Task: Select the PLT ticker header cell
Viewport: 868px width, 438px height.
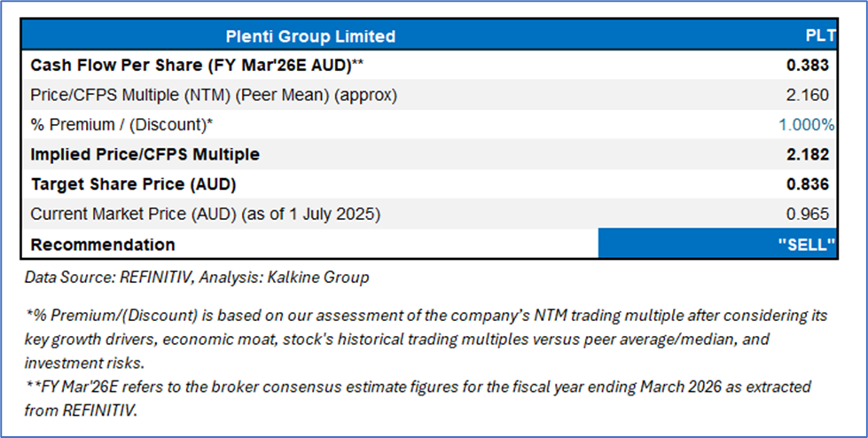Action: pos(814,36)
